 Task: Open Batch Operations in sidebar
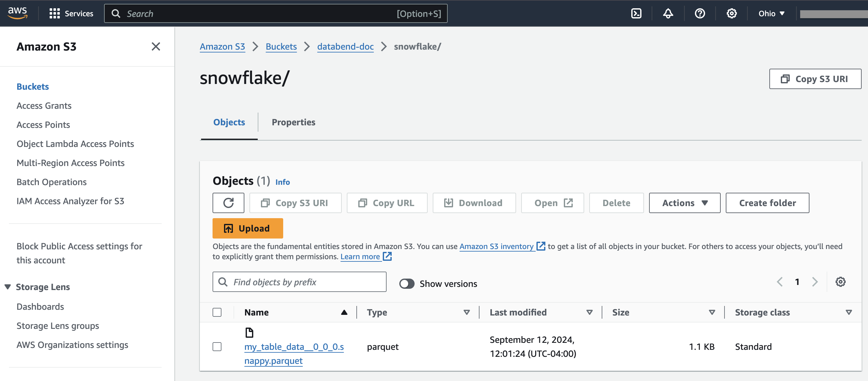click(52, 182)
